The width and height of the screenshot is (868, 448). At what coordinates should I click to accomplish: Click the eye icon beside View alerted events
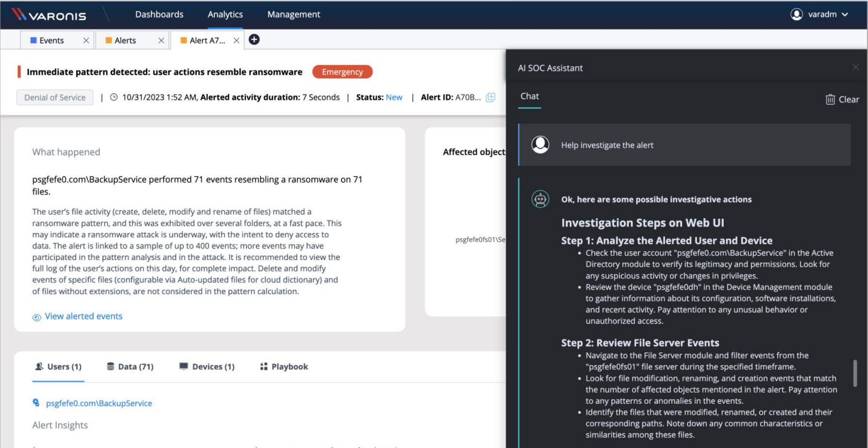coord(36,316)
